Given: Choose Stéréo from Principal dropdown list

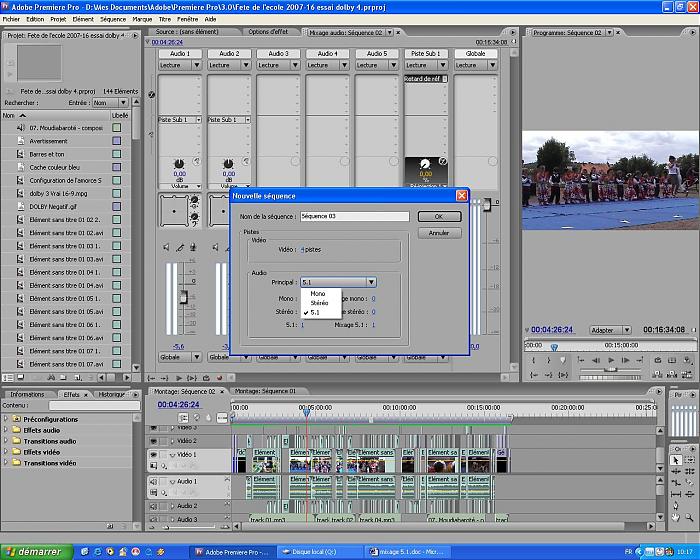Looking at the screenshot, I should [319, 303].
